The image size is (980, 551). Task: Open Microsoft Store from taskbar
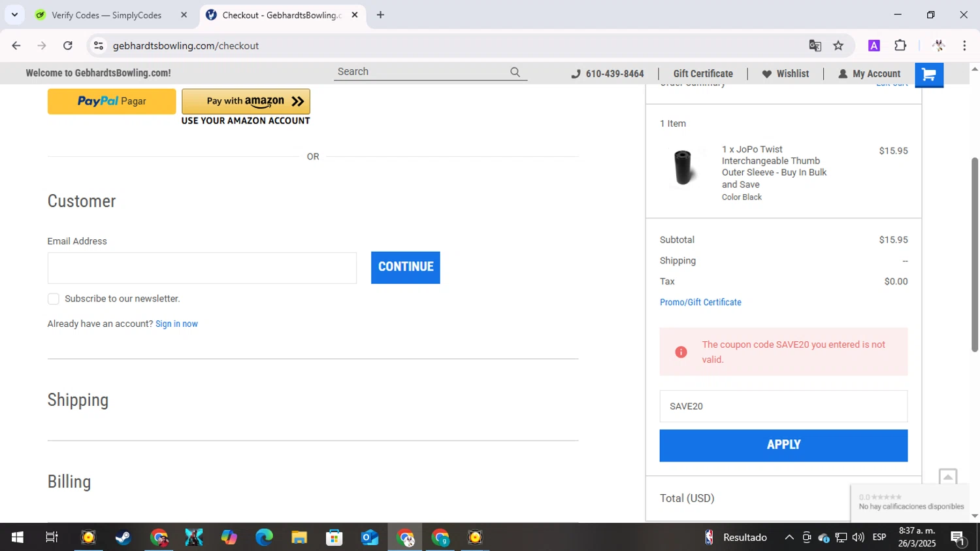tap(335, 537)
